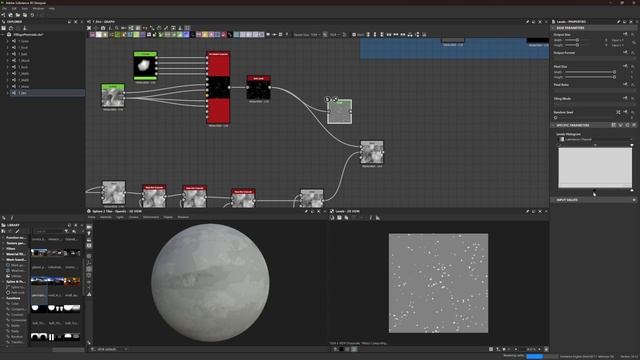Click the save image icon in 2D view toolbar
Viewport: 640px width, 360px height.
(x=339, y=218)
